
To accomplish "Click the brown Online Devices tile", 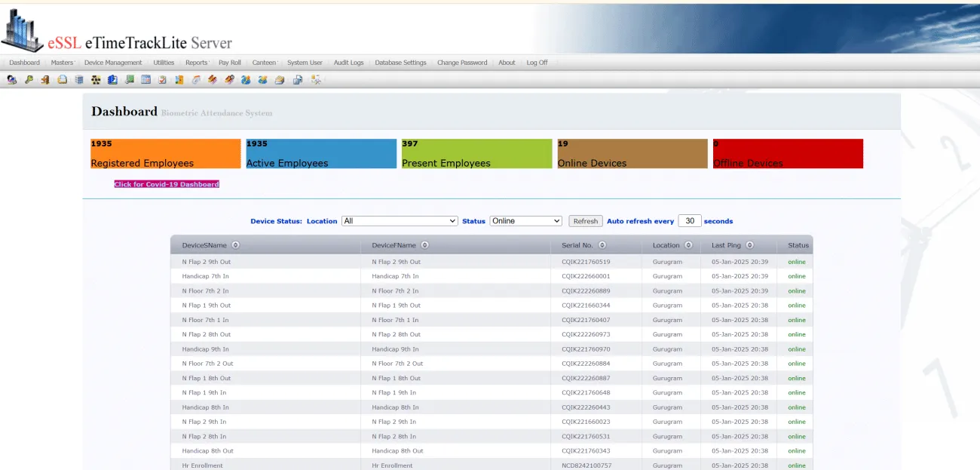I will [632, 153].
